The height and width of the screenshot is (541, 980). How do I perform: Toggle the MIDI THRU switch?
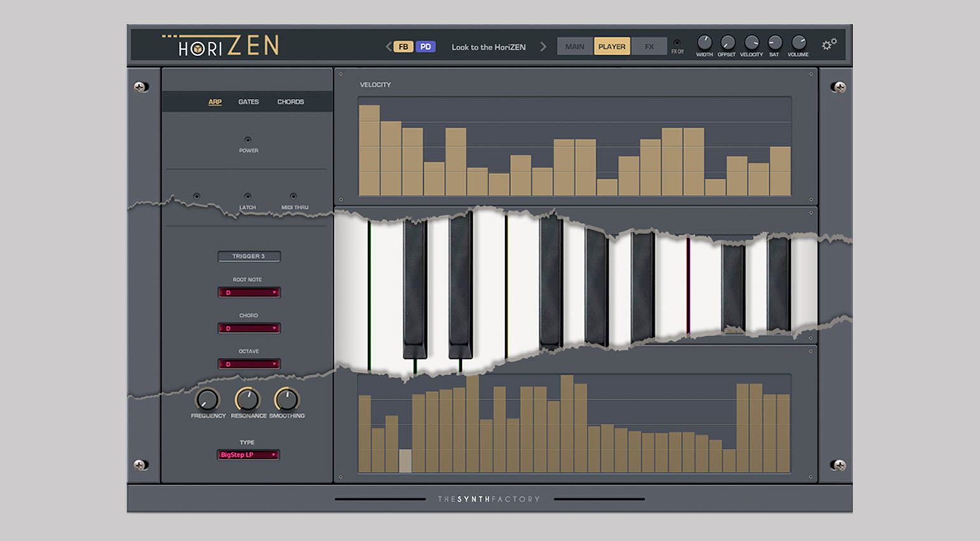pyautogui.click(x=293, y=196)
